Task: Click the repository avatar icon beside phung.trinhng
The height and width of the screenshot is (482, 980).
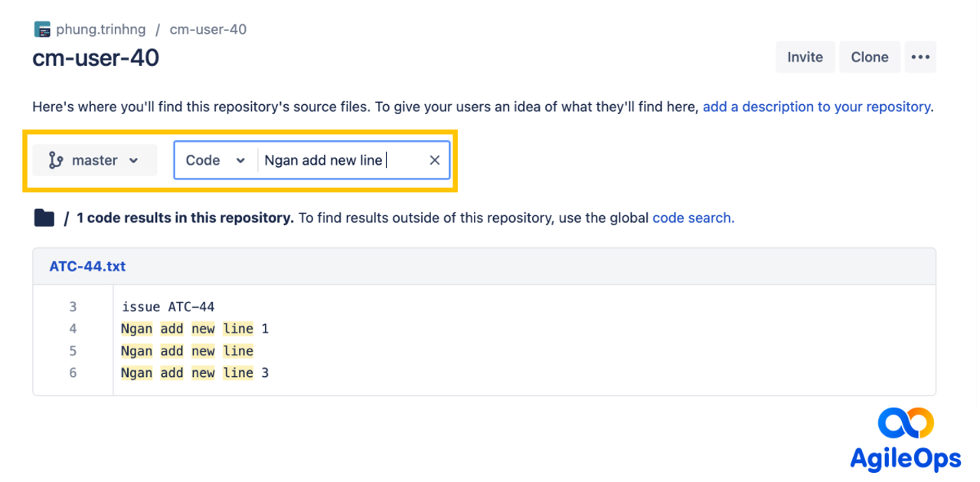Action: point(42,30)
